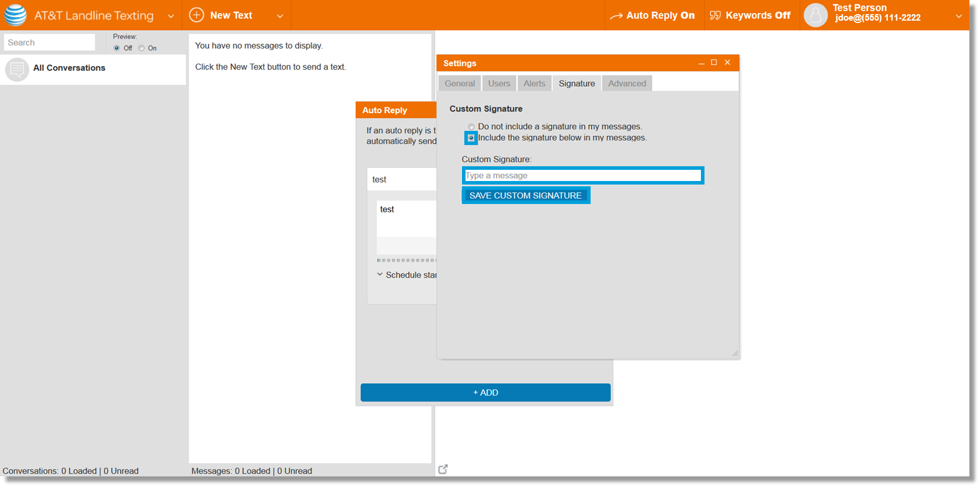Image resolution: width=980 pixels, height=487 pixels.
Task: Expand the Schedule start chevron in Auto Reply
Action: click(380, 274)
